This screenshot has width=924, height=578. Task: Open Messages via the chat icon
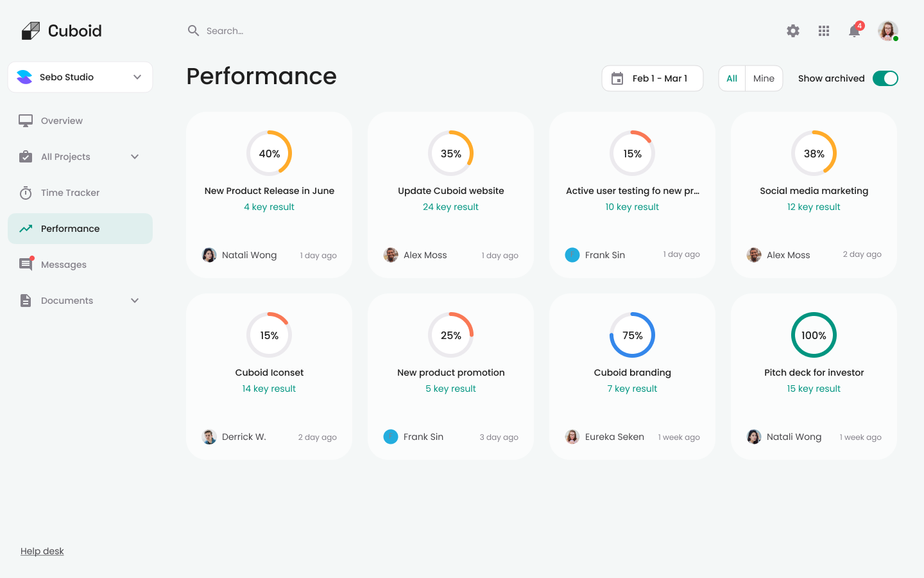[26, 264]
